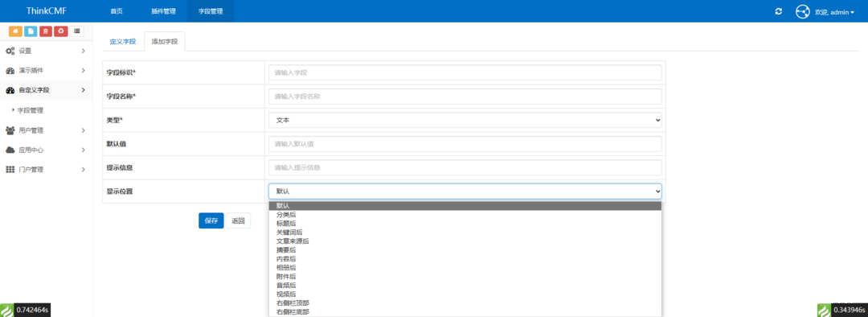This screenshot has width=868, height=317.
Task: Select 相册后 option in the list
Action: click(465, 268)
